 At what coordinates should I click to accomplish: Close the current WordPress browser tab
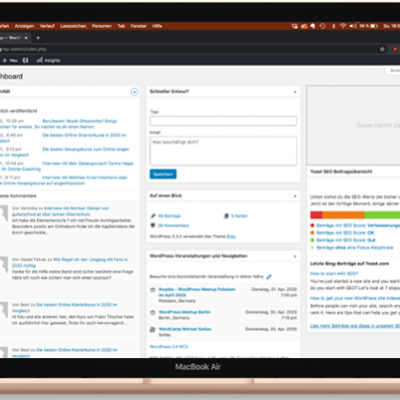[x=26, y=38]
